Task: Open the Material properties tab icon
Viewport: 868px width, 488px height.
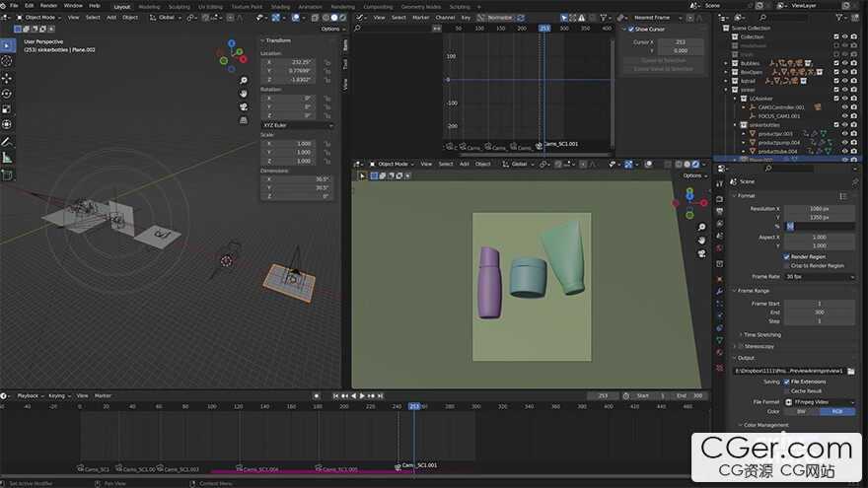Action: pos(720,353)
